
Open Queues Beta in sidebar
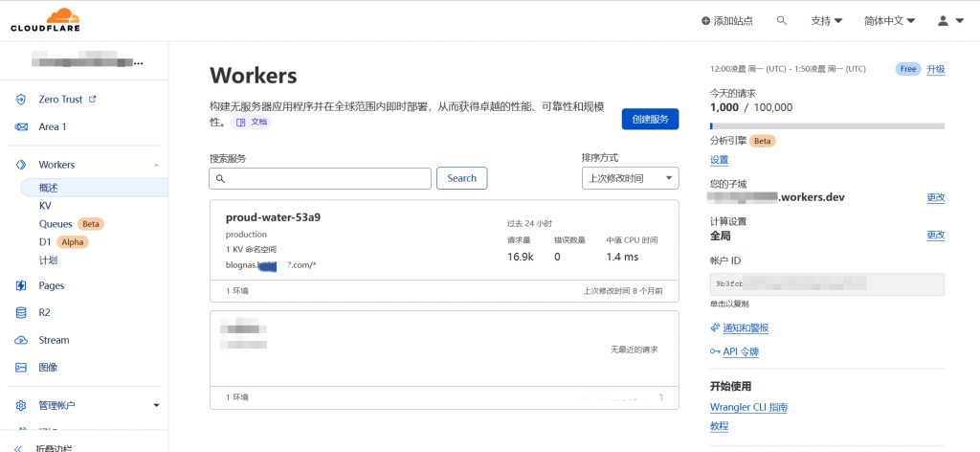click(x=71, y=224)
